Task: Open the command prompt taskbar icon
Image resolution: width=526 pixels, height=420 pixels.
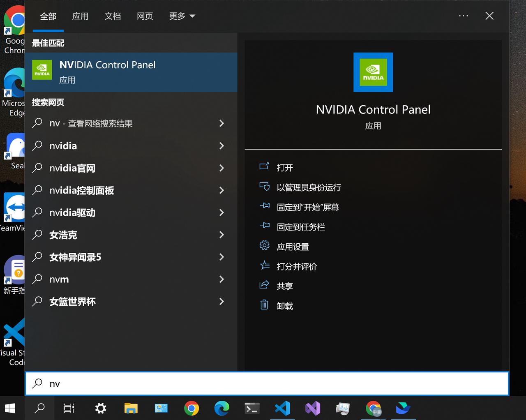Action: pos(252,408)
